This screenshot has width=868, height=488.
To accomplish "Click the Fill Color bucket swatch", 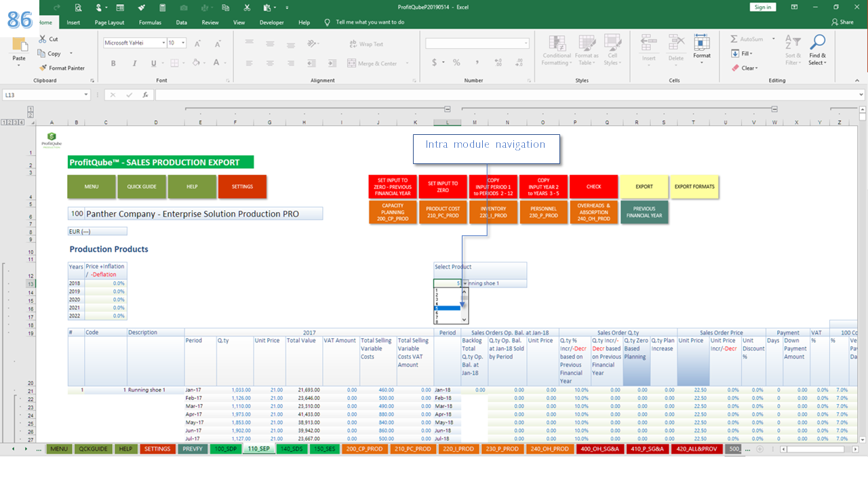I will click(x=195, y=63).
